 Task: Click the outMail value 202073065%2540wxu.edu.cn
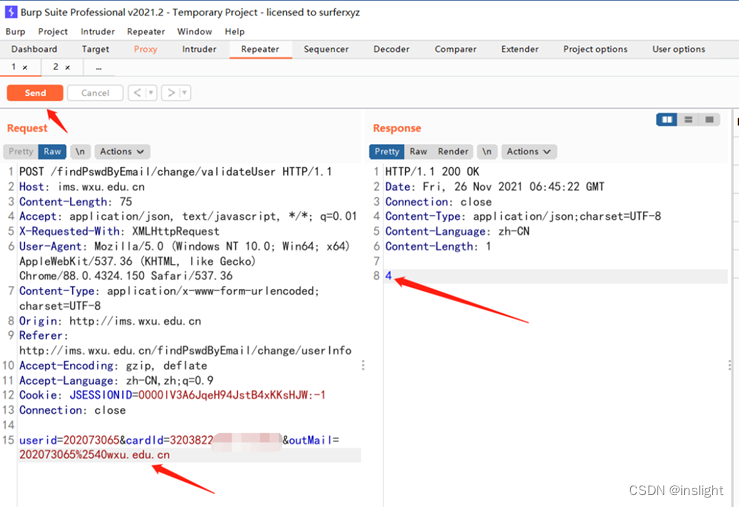[94, 455]
